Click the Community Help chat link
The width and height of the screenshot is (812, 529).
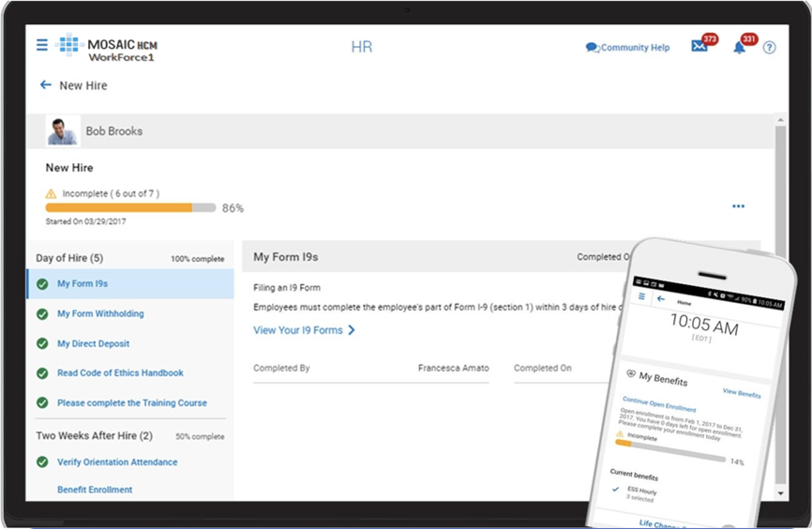(x=628, y=47)
